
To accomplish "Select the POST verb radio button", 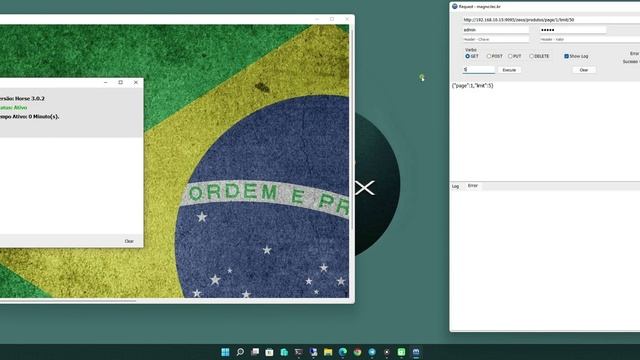I will [x=489, y=56].
